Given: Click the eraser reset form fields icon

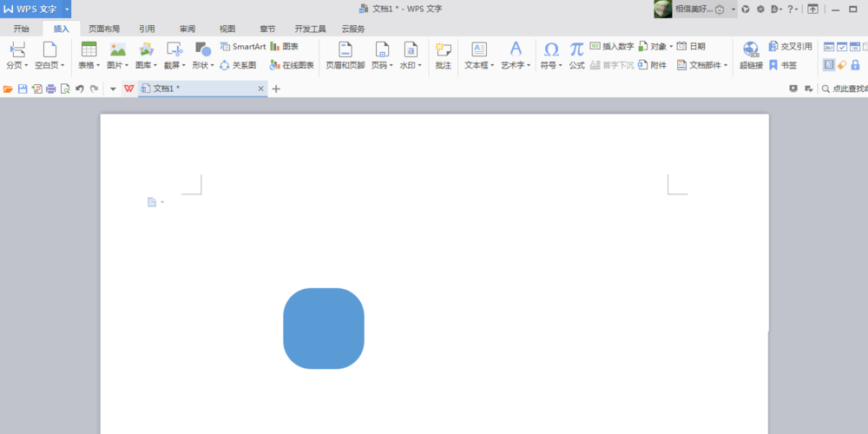Looking at the screenshot, I should pyautogui.click(x=842, y=65).
